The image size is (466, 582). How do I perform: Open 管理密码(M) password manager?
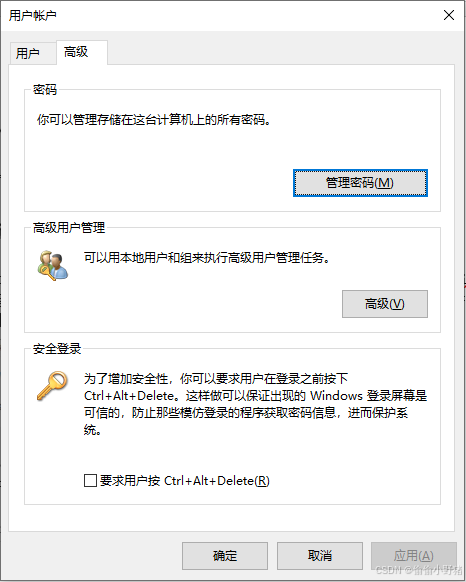point(360,183)
